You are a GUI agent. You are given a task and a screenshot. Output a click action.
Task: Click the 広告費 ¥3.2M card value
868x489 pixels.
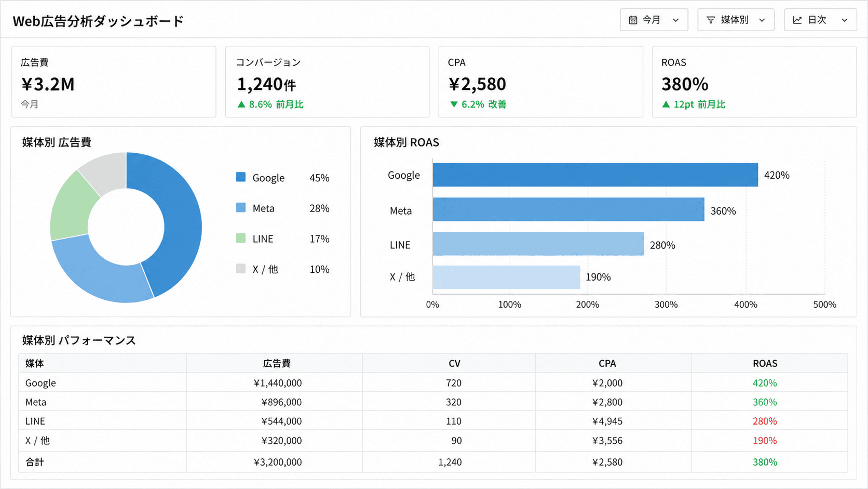coord(48,84)
